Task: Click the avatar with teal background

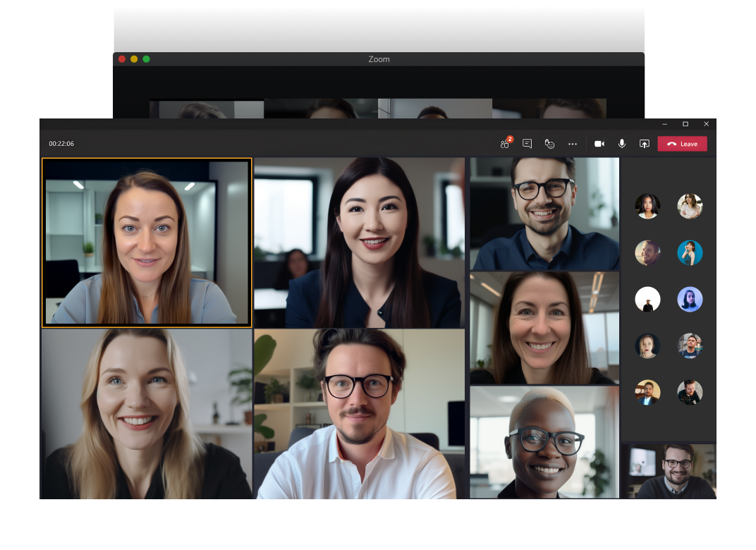Action: pyautogui.click(x=690, y=252)
